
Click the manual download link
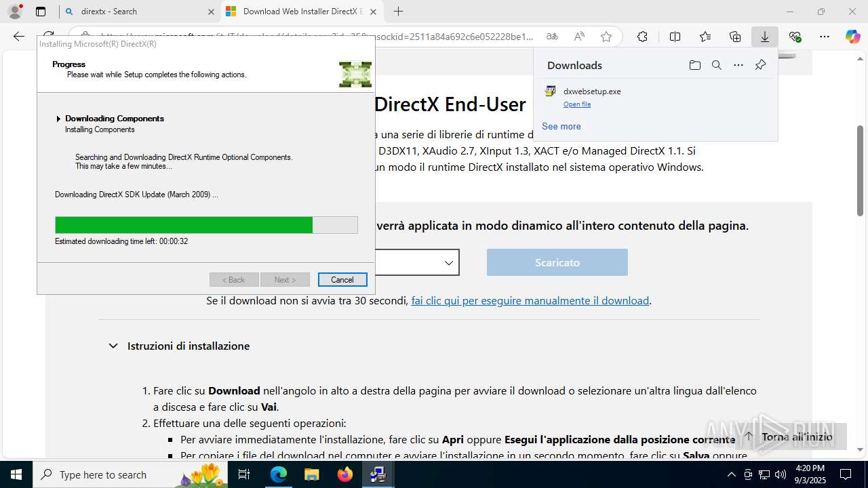click(530, 300)
